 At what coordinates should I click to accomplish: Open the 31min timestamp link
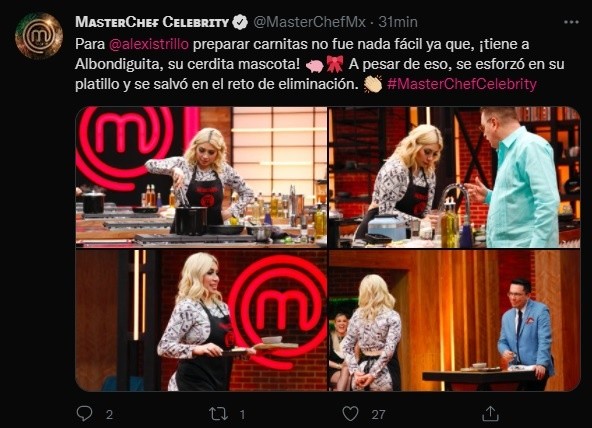pos(398,22)
